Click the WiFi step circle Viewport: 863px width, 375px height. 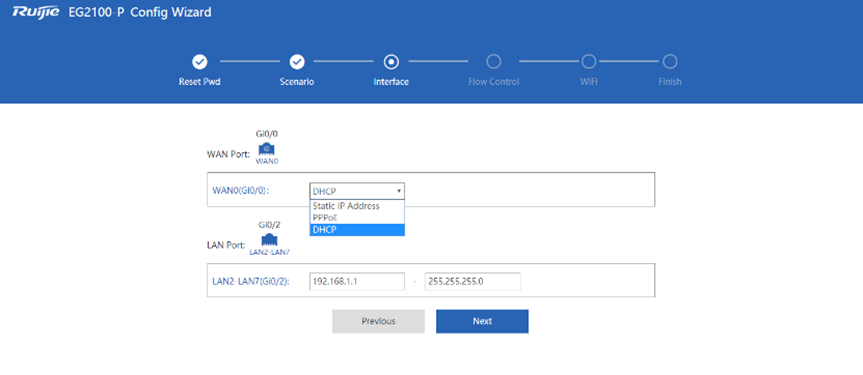[x=588, y=62]
